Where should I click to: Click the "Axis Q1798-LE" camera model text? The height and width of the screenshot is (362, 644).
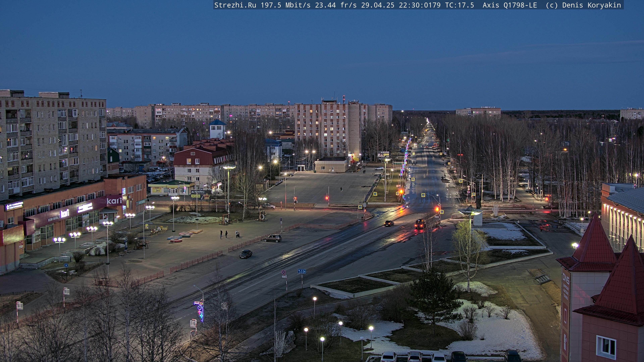(510, 5)
